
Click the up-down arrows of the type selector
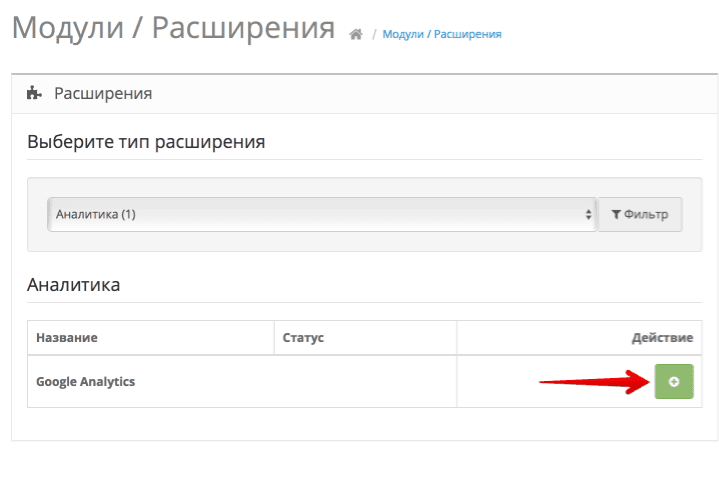588,214
